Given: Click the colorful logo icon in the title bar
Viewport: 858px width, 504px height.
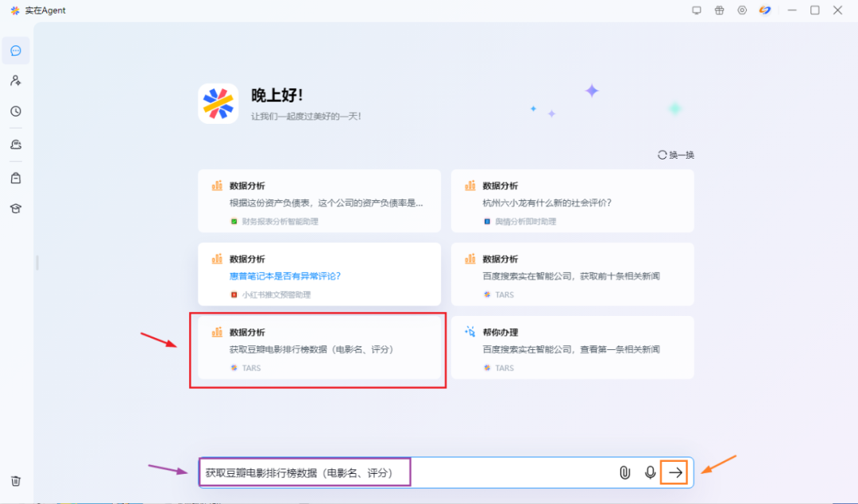Looking at the screenshot, I should (x=764, y=10).
